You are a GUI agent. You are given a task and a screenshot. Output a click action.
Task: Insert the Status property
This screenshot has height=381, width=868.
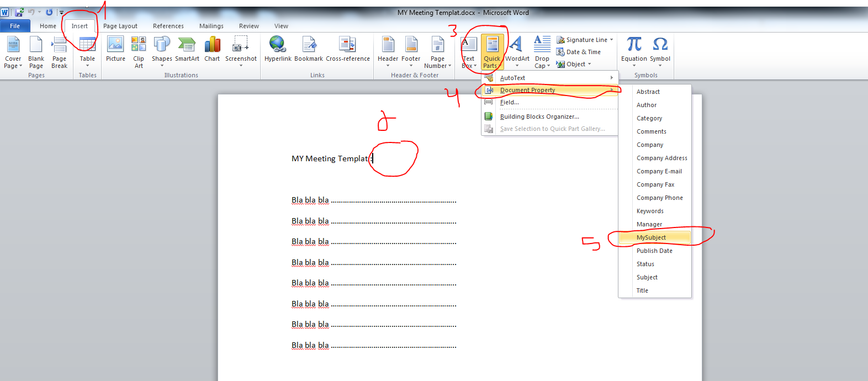655,264
